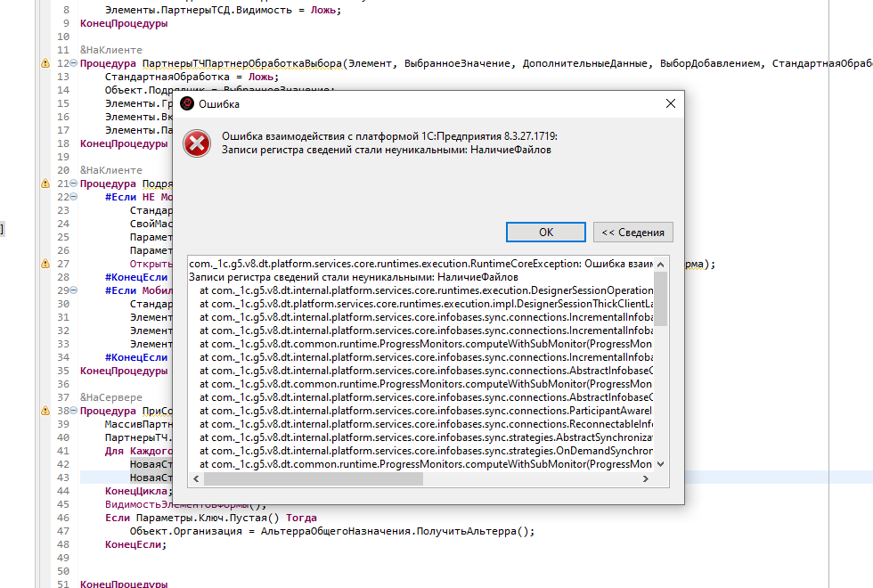Screen dimensions: 873x588
Task: Fold the #Если block at line 22
Action: pos(74,197)
